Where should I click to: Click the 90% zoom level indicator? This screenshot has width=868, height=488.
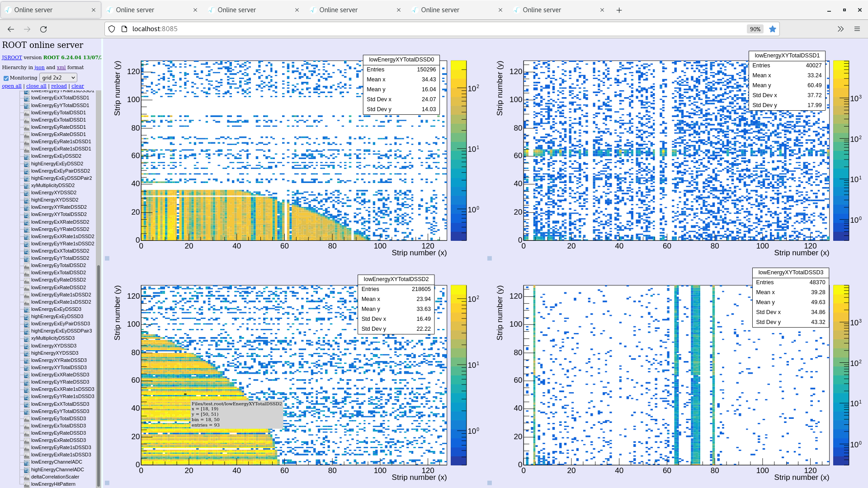point(755,29)
